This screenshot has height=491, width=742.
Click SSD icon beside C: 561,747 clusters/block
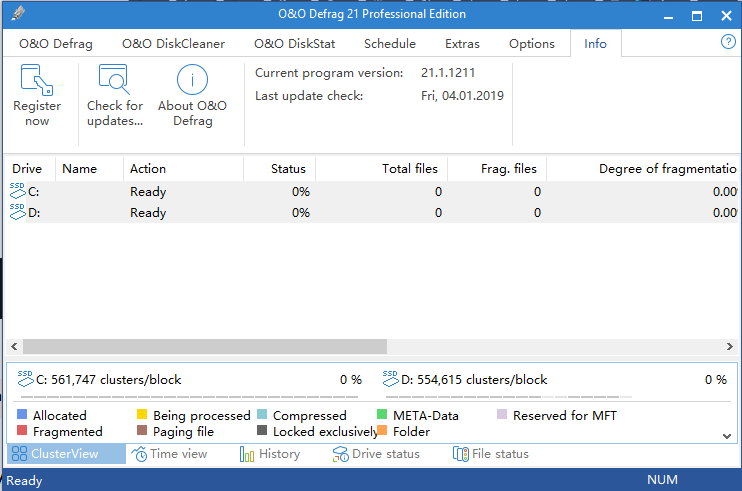pyautogui.click(x=26, y=378)
